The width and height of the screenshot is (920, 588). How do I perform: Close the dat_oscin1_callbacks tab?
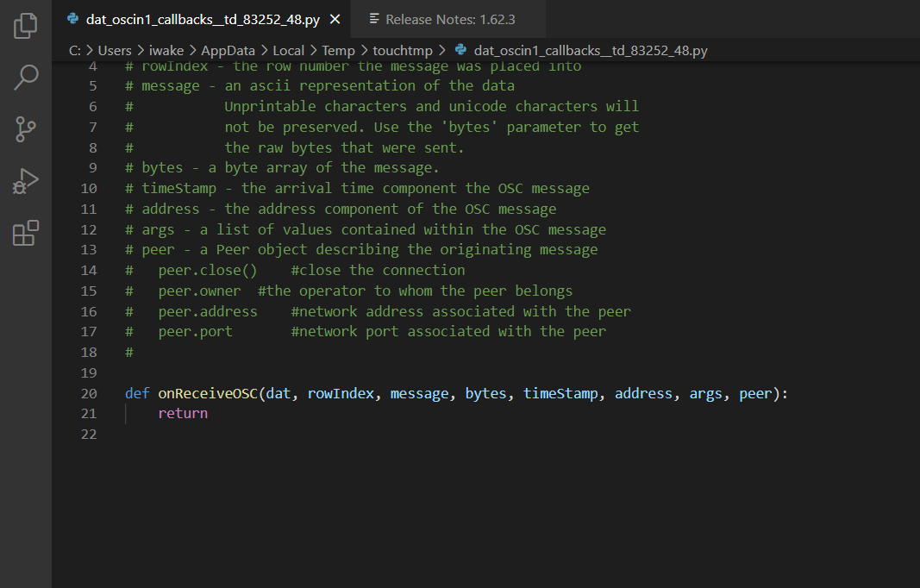pos(335,17)
